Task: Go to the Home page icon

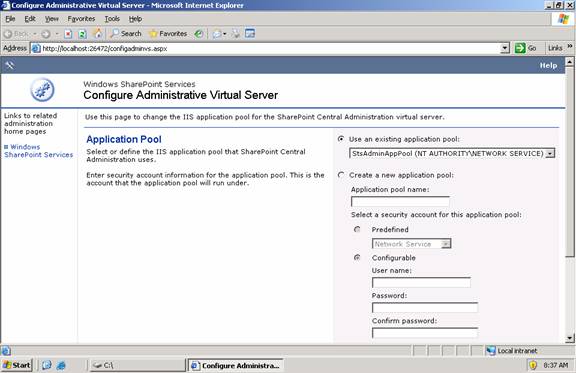Action: [x=97, y=33]
